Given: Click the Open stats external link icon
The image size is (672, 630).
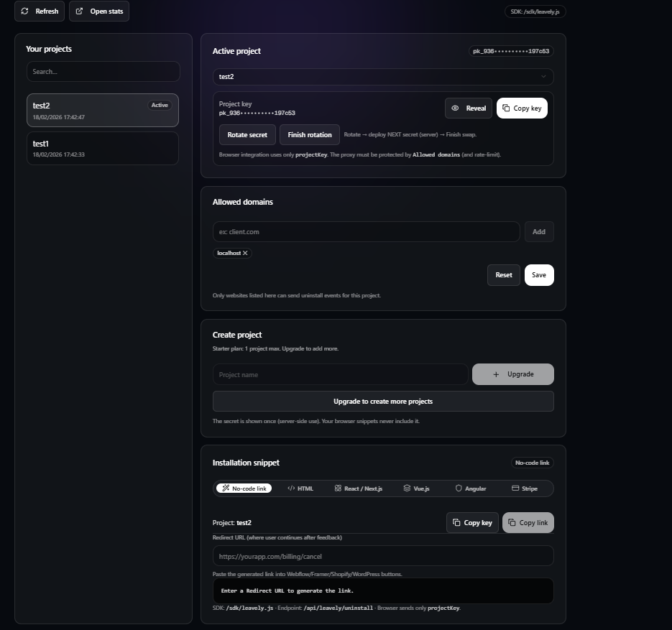Looking at the screenshot, I should click(79, 11).
